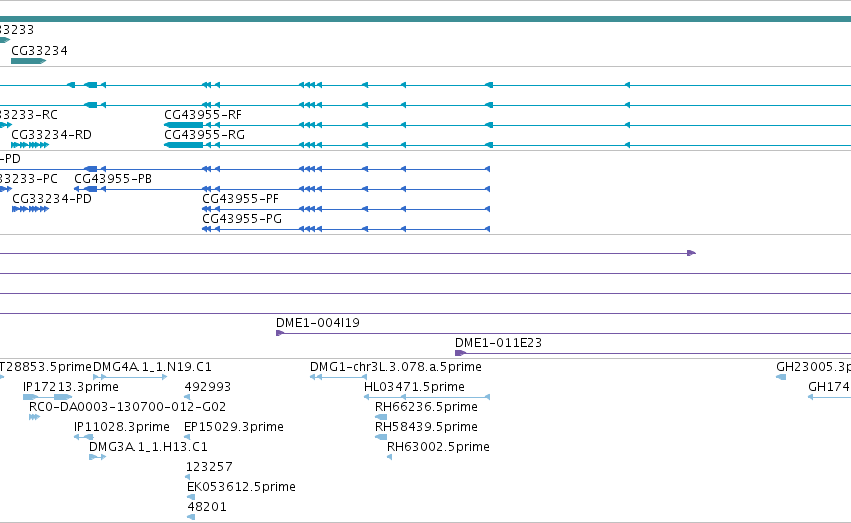Select the 48201 feature label
The width and height of the screenshot is (851, 523).
tap(207, 507)
